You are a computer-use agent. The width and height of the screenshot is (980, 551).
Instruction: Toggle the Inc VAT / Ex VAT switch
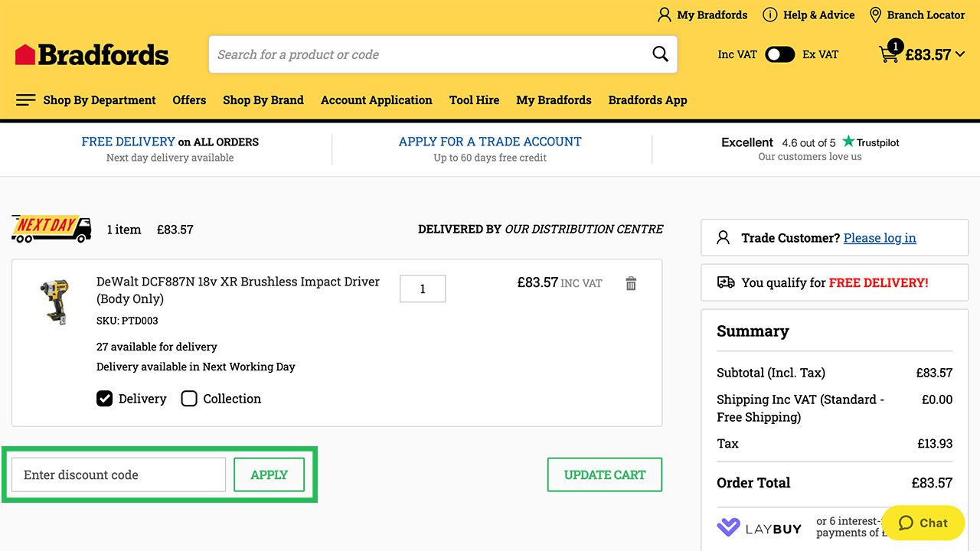coord(779,54)
